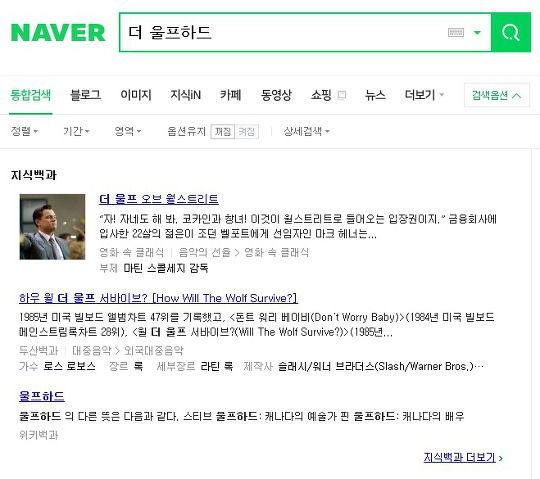Click 지식백과 더보기 link

pyautogui.click(x=463, y=458)
